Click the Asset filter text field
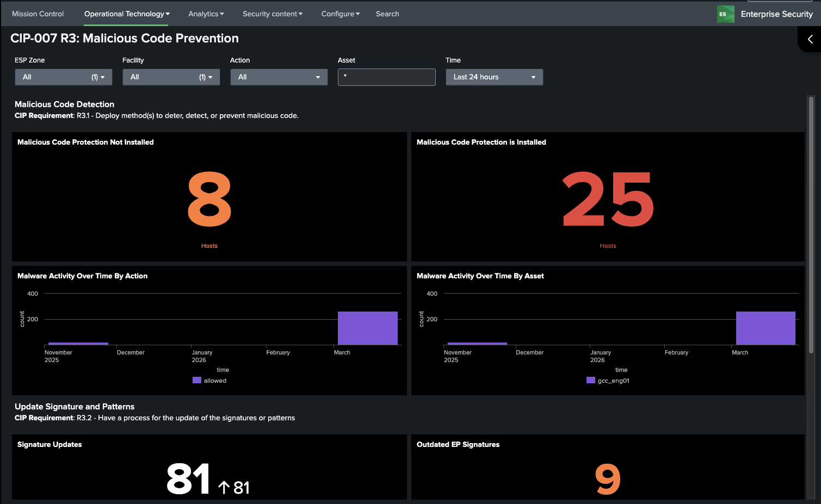821x504 pixels. pyautogui.click(x=386, y=77)
